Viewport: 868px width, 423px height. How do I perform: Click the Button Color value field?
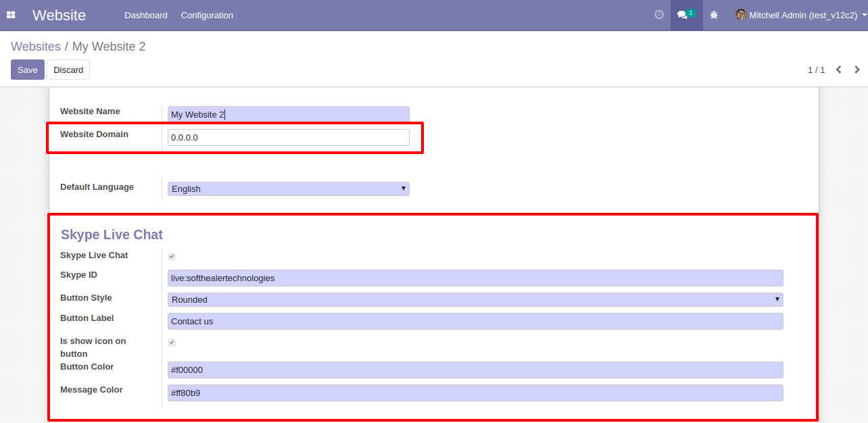tap(475, 370)
